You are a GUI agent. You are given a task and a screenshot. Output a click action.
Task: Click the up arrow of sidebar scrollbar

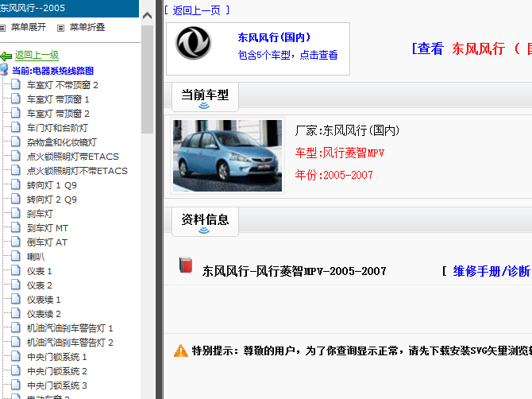pyautogui.click(x=147, y=16)
